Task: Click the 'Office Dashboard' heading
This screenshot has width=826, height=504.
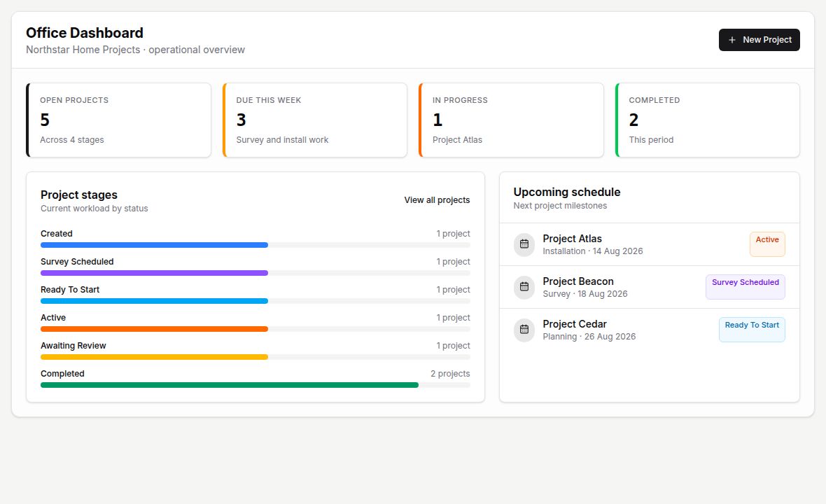Action: click(84, 33)
